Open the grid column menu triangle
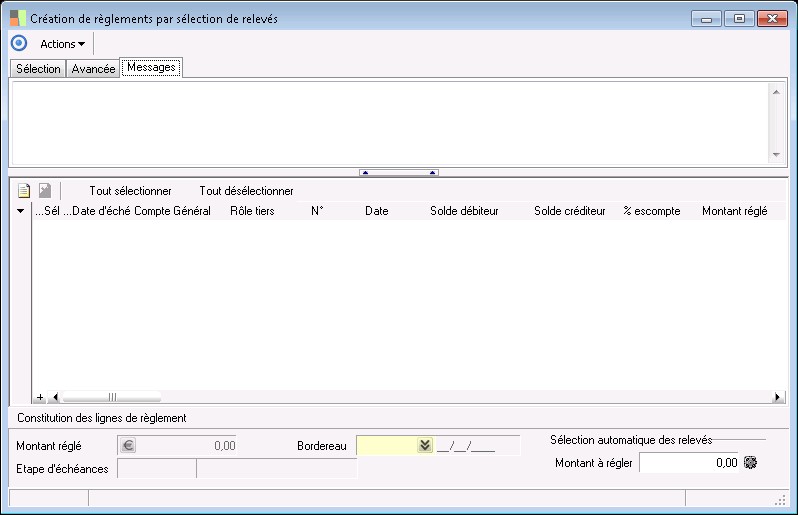798x515 pixels. tap(20, 211)
